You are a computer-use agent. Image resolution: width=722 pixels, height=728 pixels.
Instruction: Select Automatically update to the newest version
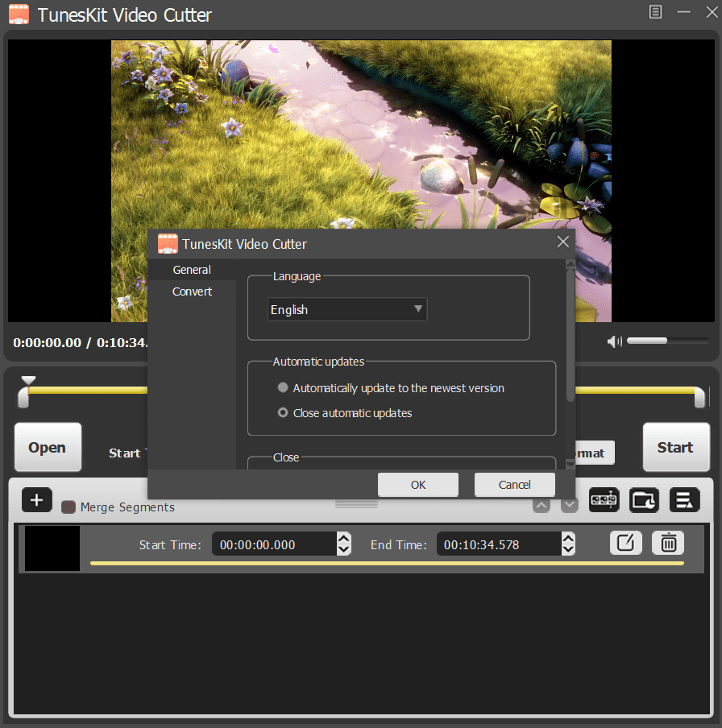(x=283, y=387)
